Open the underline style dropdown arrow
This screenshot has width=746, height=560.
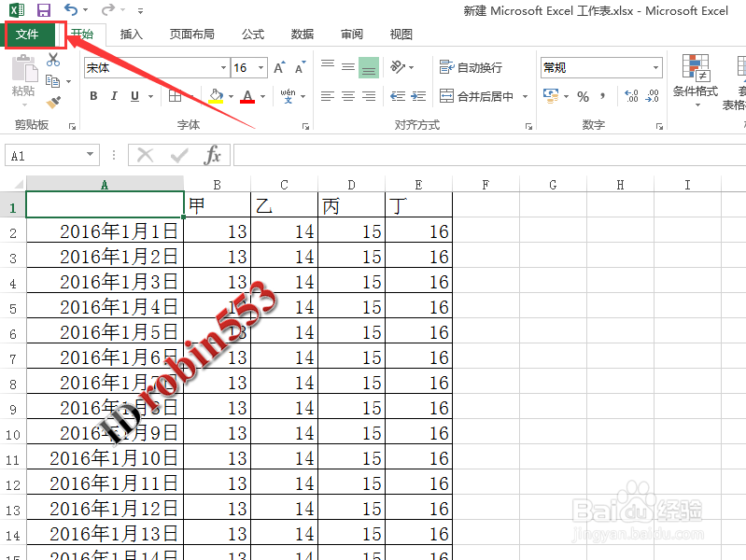(151, 96)
